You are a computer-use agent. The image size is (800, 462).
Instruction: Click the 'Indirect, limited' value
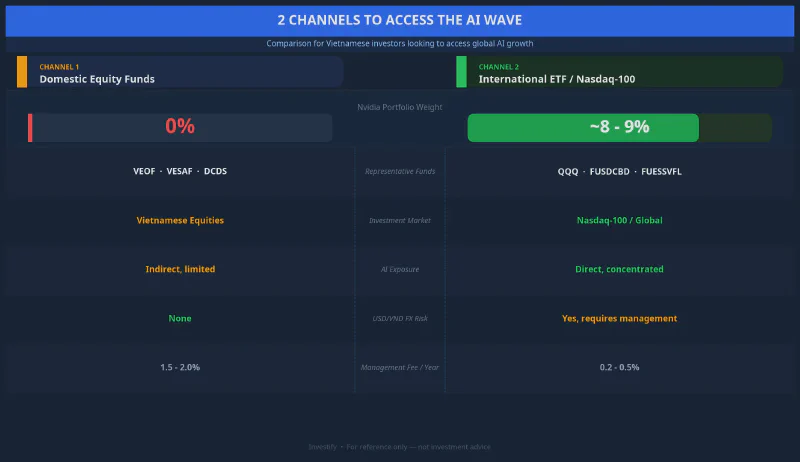[180, 269]
